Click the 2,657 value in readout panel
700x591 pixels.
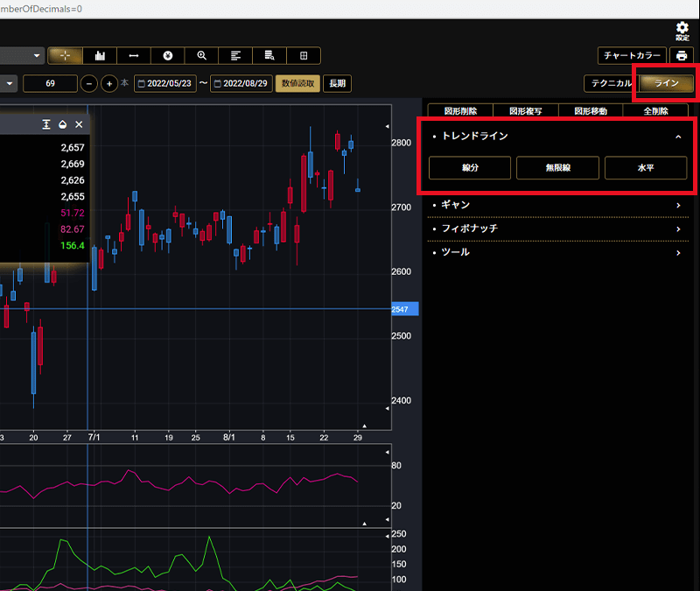(x=73, y=148)
